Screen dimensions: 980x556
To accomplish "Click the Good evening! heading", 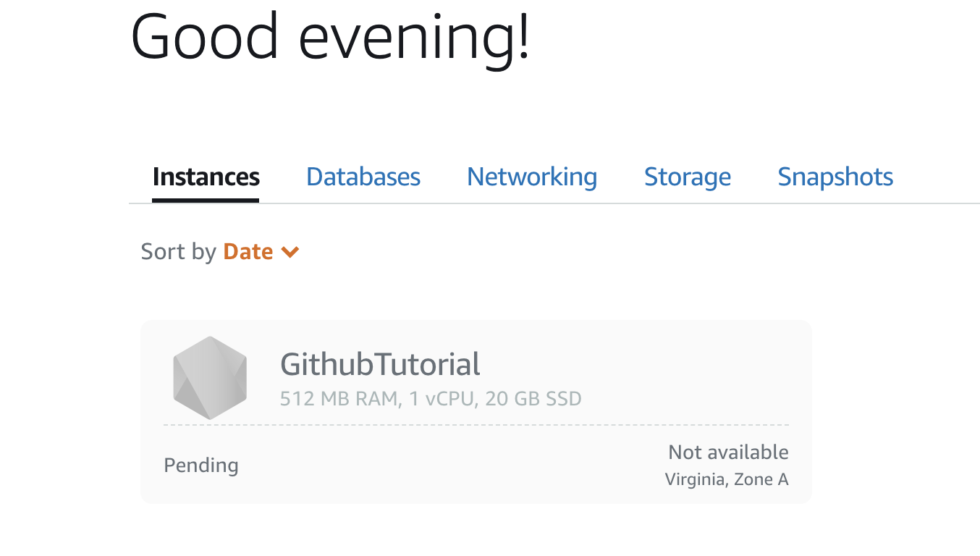I will click(330, 36).
